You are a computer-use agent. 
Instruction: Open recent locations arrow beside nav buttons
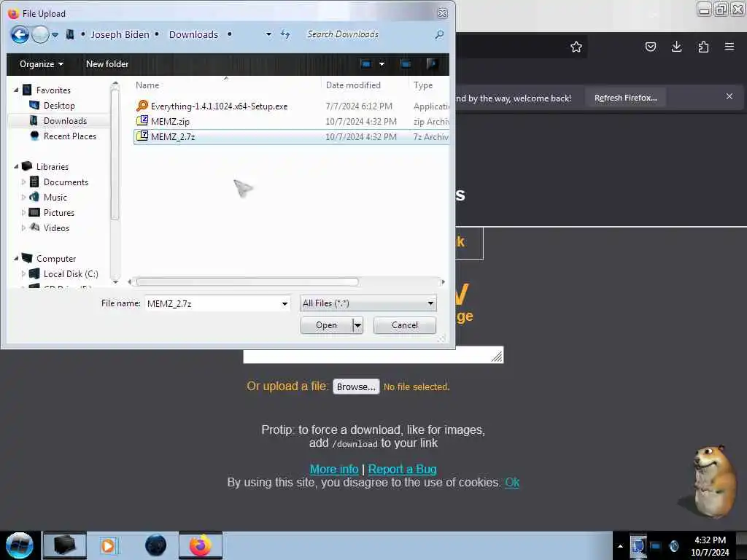[55, 35]
